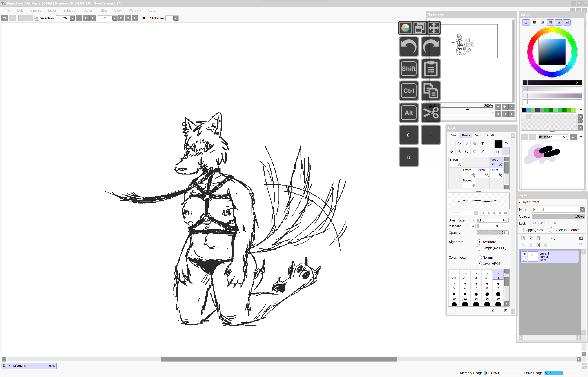Toggle the swatches grid panel view
This screenshot has width=588, height=377.
[559, 22]
